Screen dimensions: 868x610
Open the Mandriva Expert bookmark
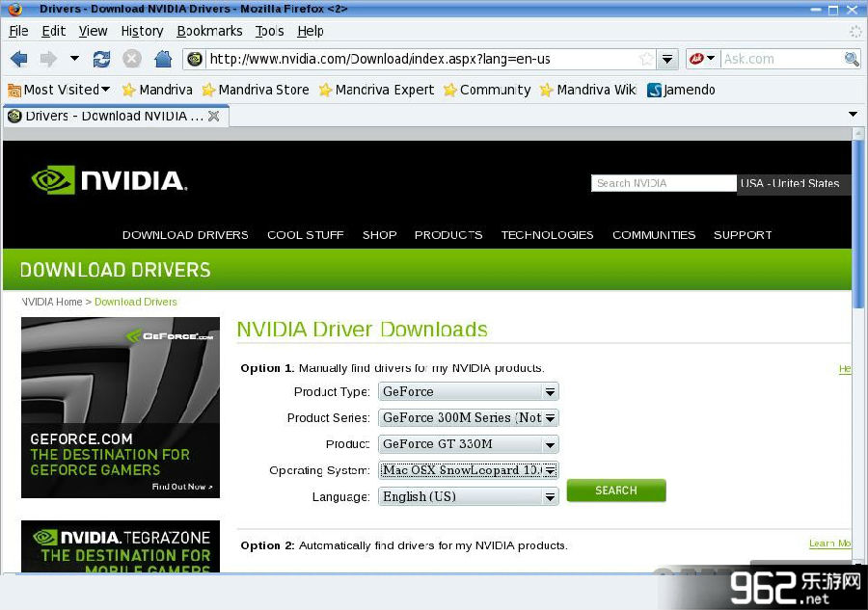(x=376, y=90)
